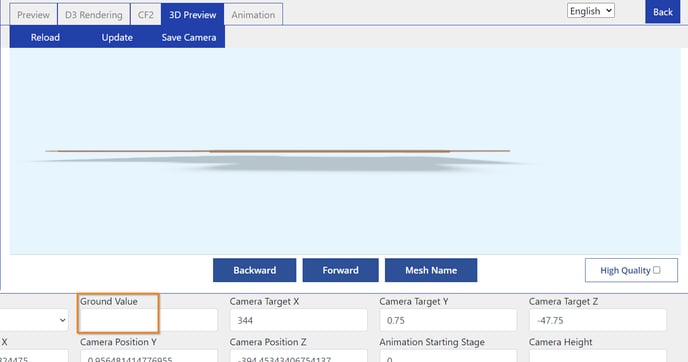Select the Camera Target Z field
This screenshot has height=362, width=688.
point(598,320)
